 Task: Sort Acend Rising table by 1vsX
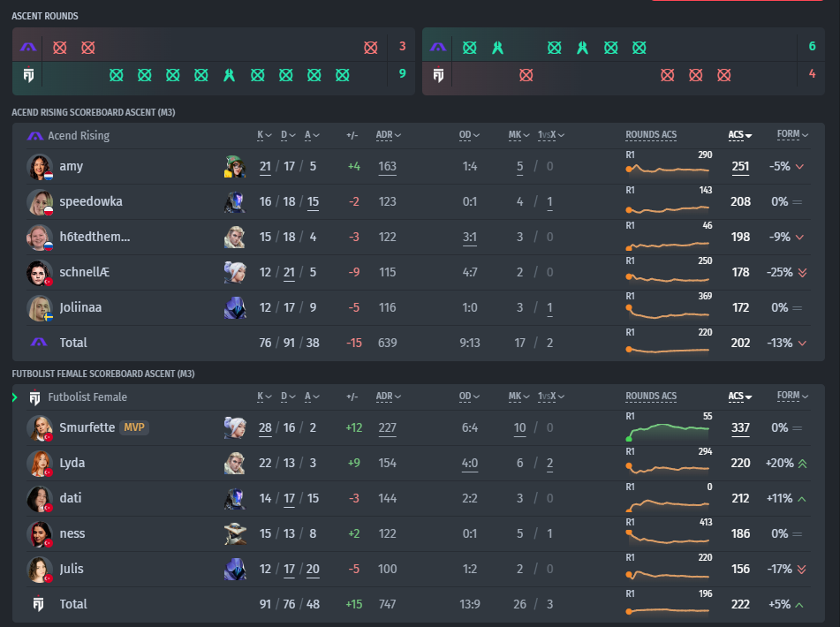[x=551, y=135]
